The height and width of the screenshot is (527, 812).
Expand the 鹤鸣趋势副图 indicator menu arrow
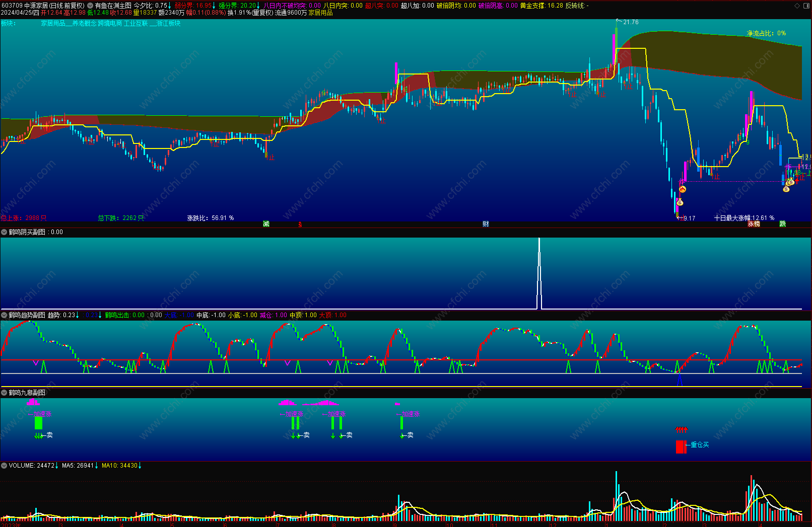click(x=4, y=315)
